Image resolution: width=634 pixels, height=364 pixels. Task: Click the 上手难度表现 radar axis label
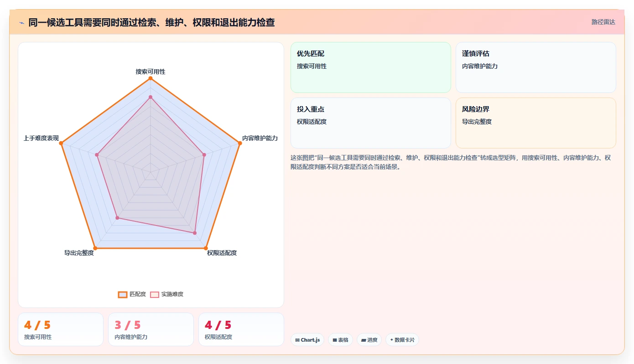click(41, 138)
